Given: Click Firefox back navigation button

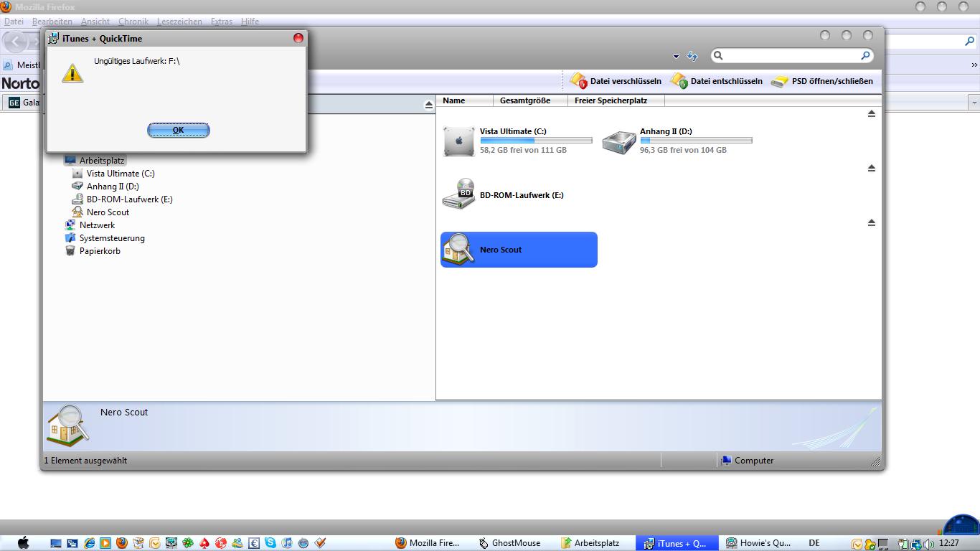Looking at the screenshot, I should pyautogui.click(x=16, y=42).
